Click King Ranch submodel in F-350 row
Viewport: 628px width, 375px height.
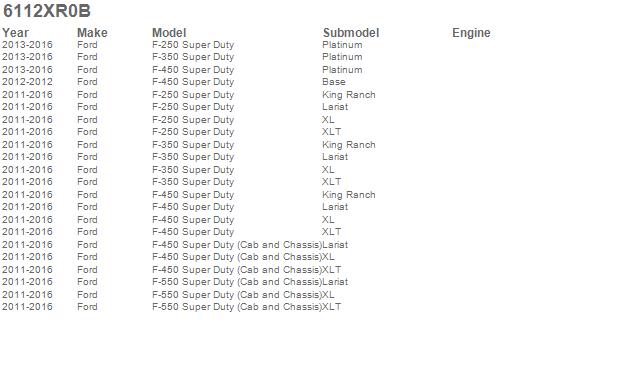348,145
